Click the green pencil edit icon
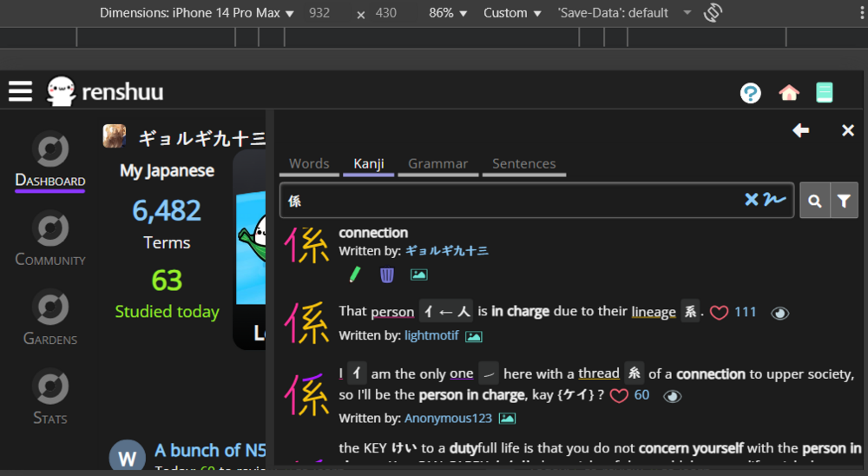Viewport: 868px width, 476px height. tap(354, 274)
